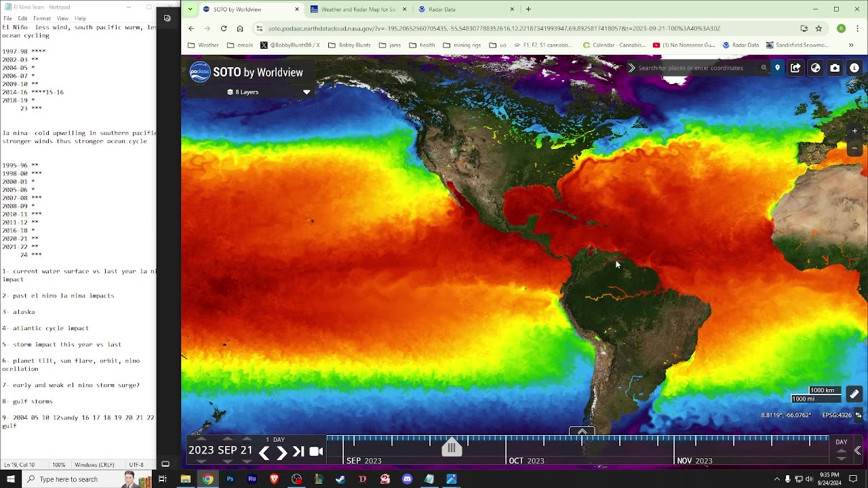Increase the year on date selector
This screenshot has width=868, height=488.
201,439
